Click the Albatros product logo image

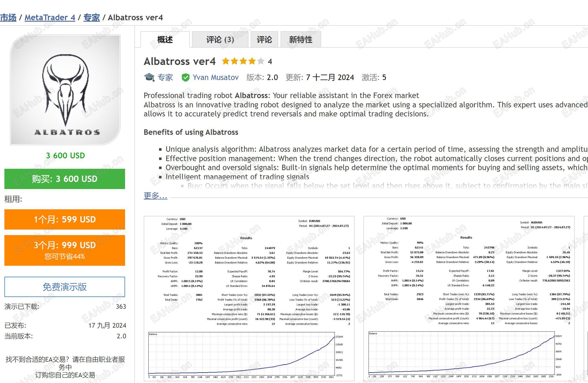point(65,90)
